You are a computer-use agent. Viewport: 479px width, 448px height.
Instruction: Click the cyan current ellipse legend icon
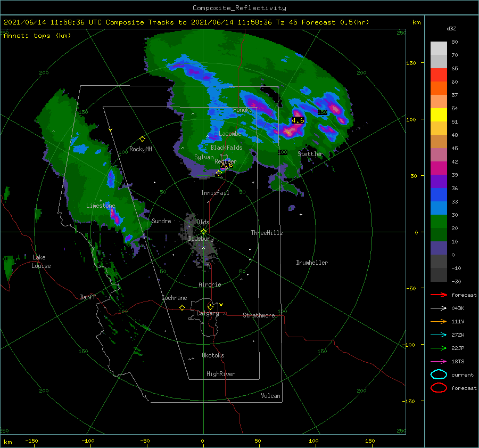[439, 374]
